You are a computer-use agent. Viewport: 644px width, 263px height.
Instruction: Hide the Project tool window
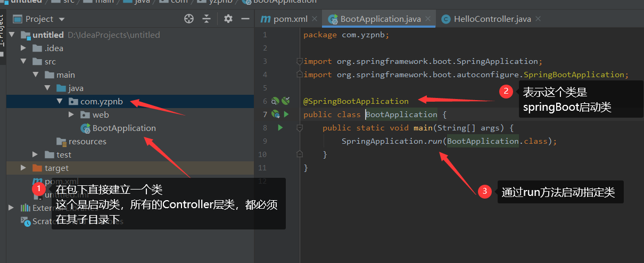tap(245, 19)
